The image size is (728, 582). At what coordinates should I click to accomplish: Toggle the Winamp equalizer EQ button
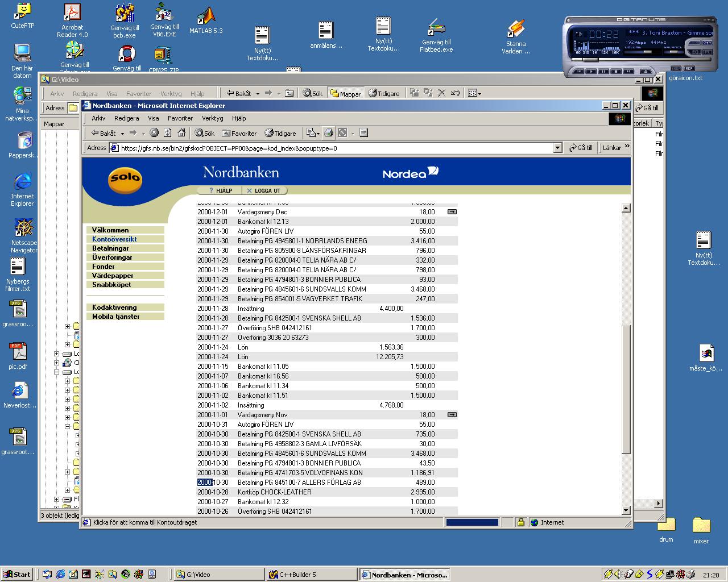pyautogui.click(x=694, y=52)
